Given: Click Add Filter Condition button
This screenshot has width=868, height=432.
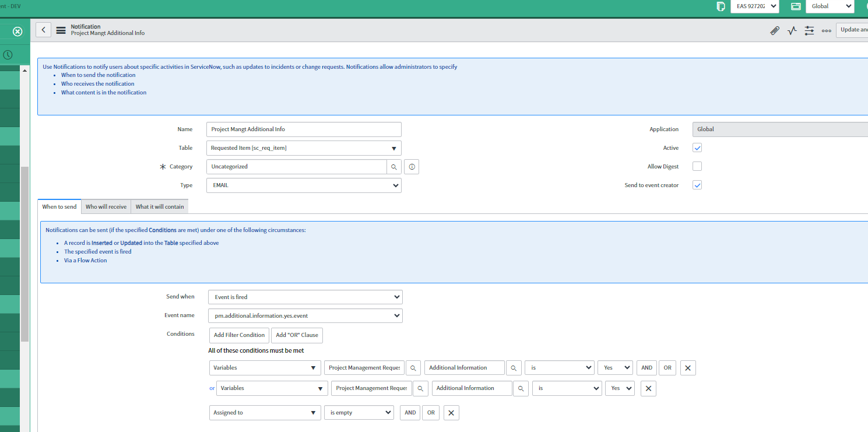Looking at the screenshot, I should [x=239, y=335].
